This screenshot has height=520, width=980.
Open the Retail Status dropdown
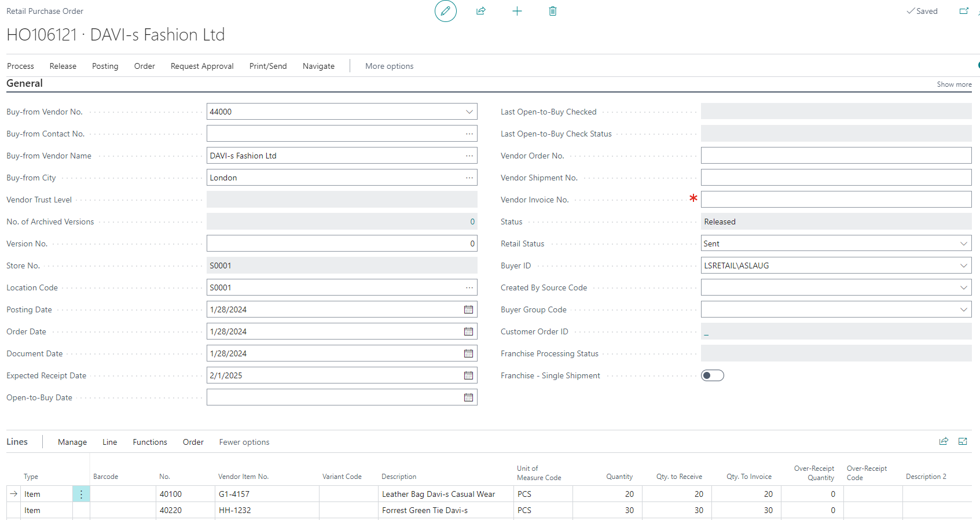coord(963,244)
